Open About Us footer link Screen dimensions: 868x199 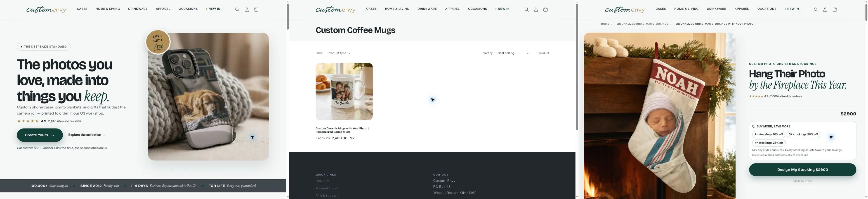323,181
